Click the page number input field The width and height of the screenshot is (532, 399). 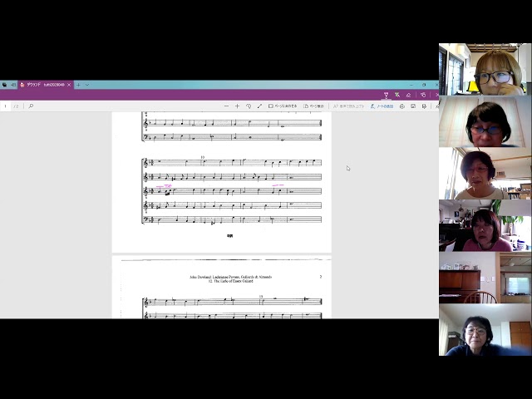point(6,106)
